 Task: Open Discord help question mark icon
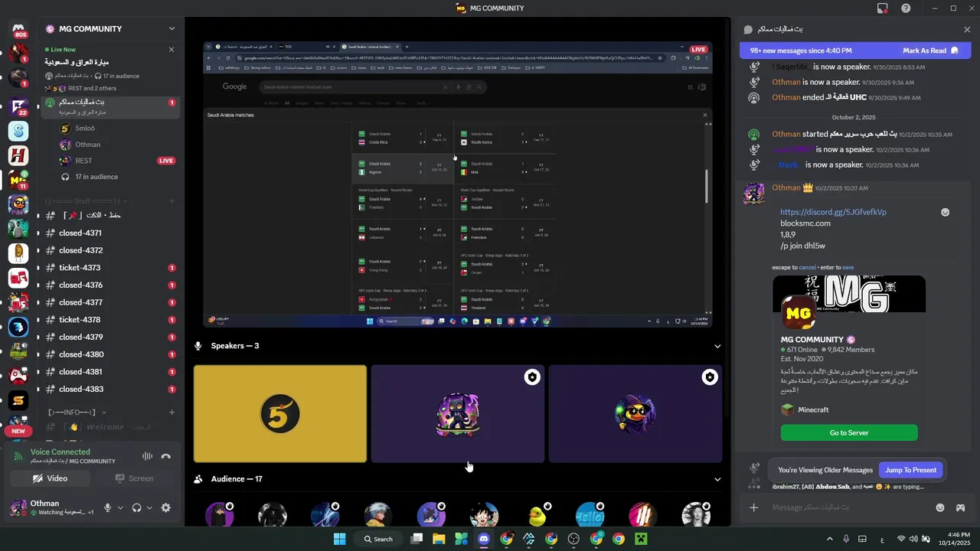906,8
